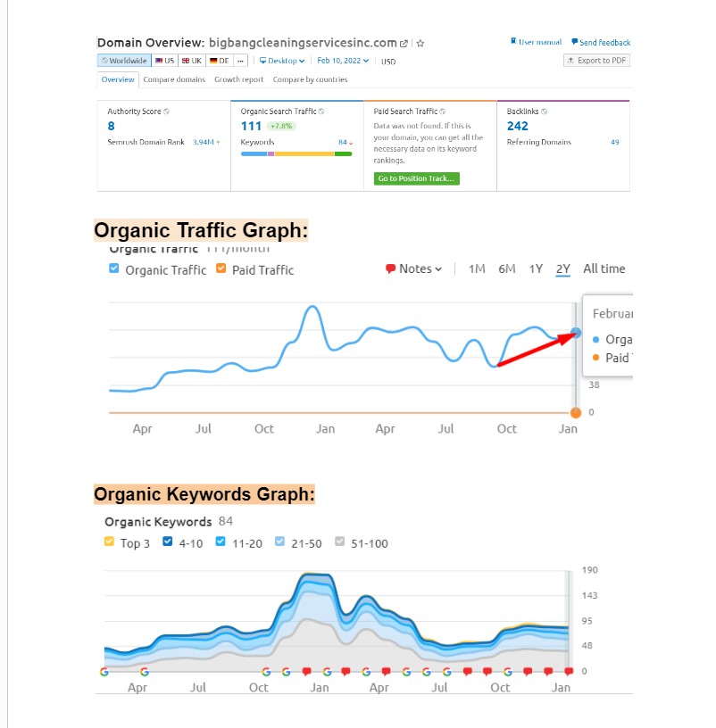Click the Authority Score info icon

coord(167,112)
